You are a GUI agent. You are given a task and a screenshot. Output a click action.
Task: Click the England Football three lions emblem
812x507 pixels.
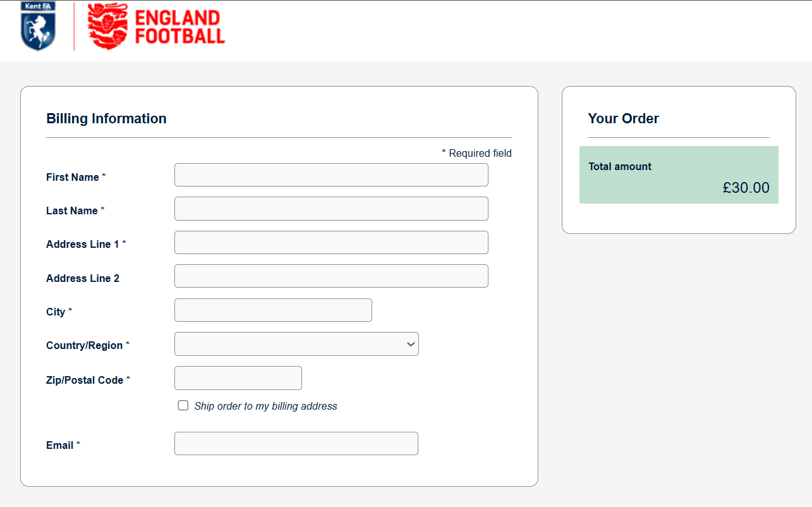108,26
